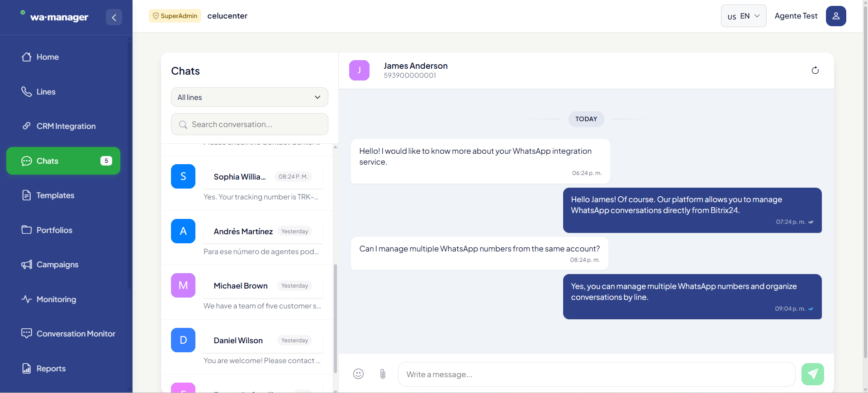Click the search magnifier icon
This screenshot has width=868, height=393.
183,125
